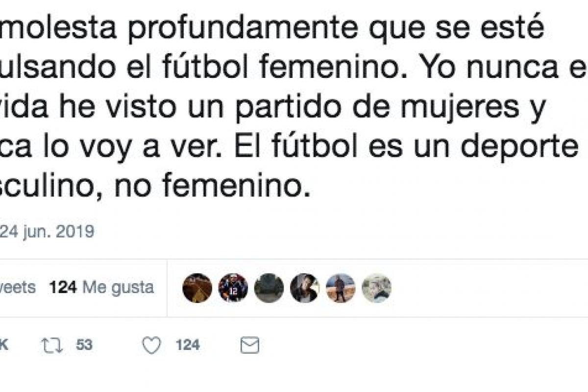
Task: Open the fifth avatar of person standing outdoors
Action: 341,288
